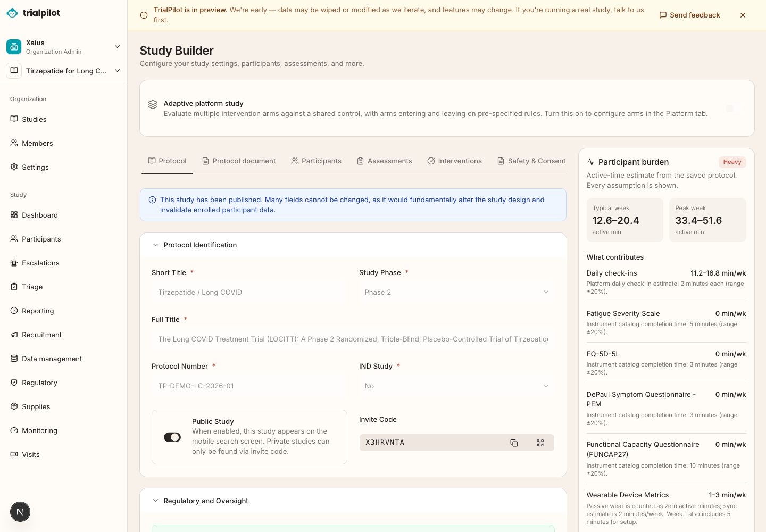Click the Peak week 33.4–51.6 card
The width and height of the screenshot is (766, 532).
point(707,220)
